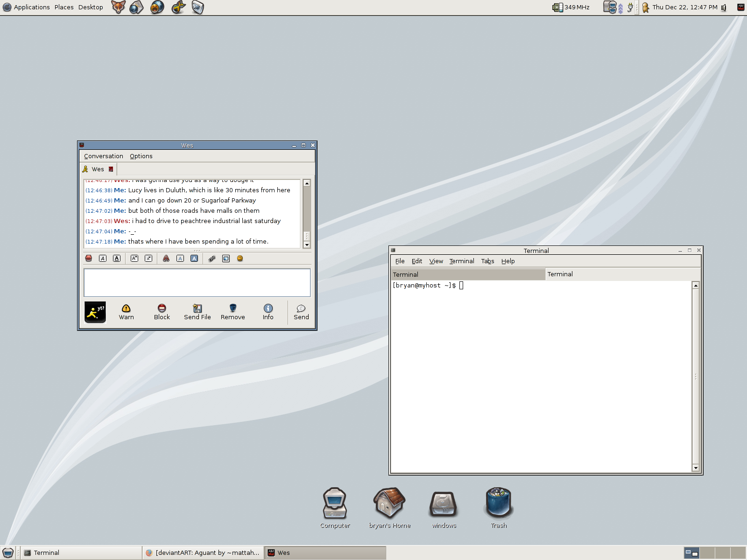The image size is (747, 560).
Task: Click inside the terminal prompt area
Action: (x=541, y=377)
